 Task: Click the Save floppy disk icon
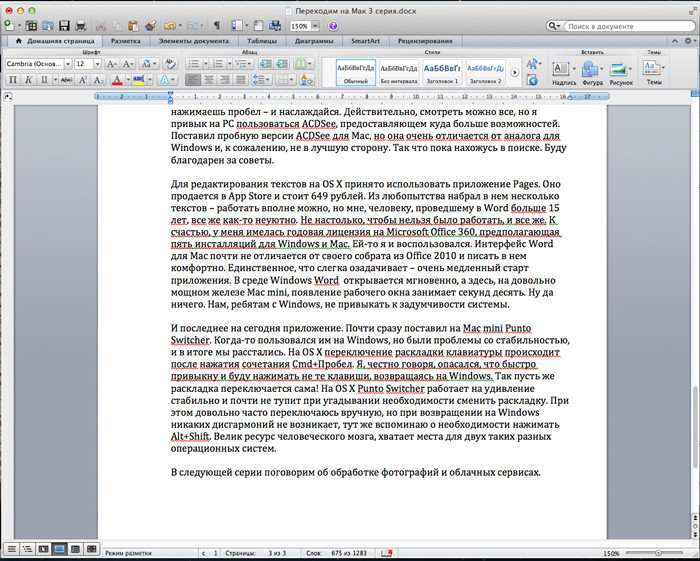[65, 25]
